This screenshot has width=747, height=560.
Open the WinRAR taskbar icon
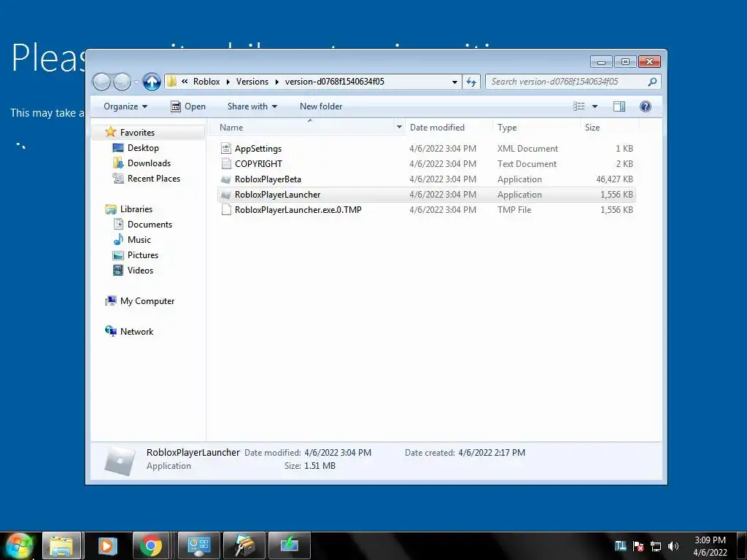(244, 545)
